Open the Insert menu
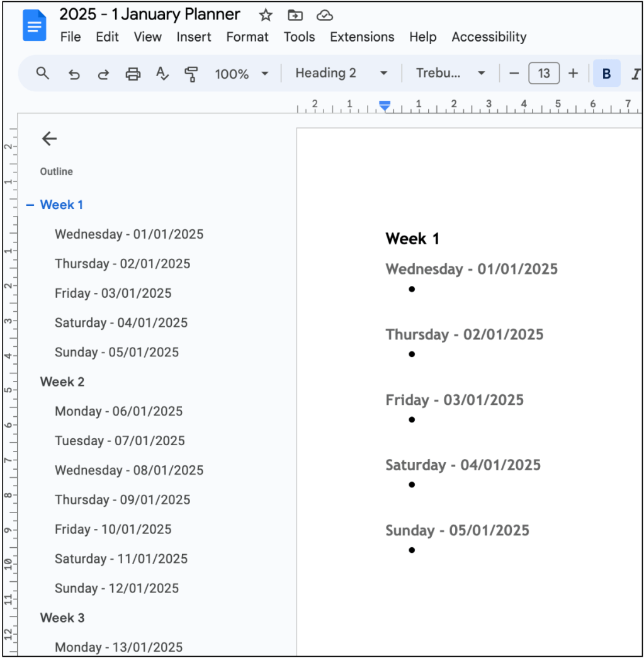 click(193, 37)
